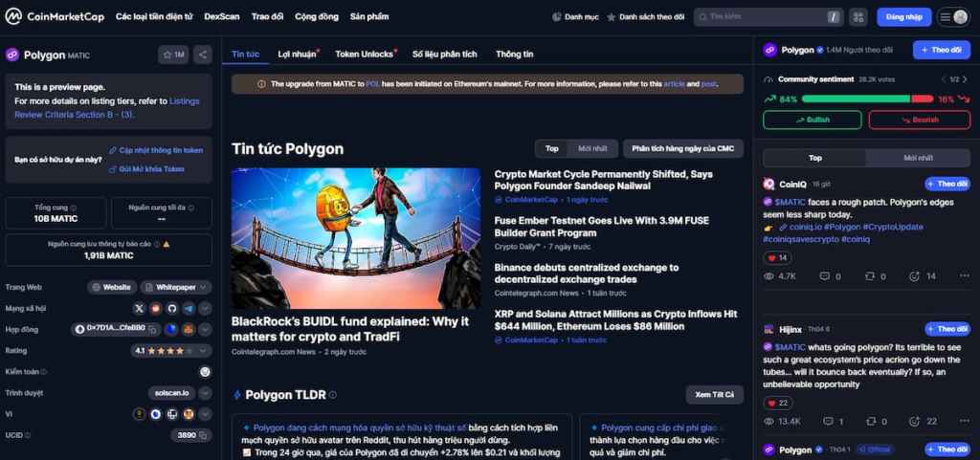Open the orange wallet icon in Ví row
This screenshot has height=460, width=980.
(x=189, y=414)
